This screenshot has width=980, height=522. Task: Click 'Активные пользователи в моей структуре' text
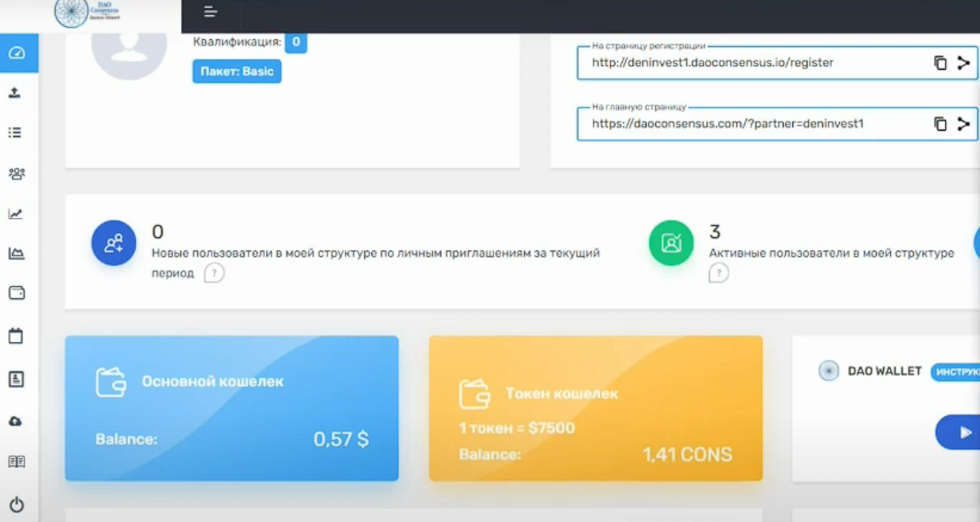tap(831, 253)
